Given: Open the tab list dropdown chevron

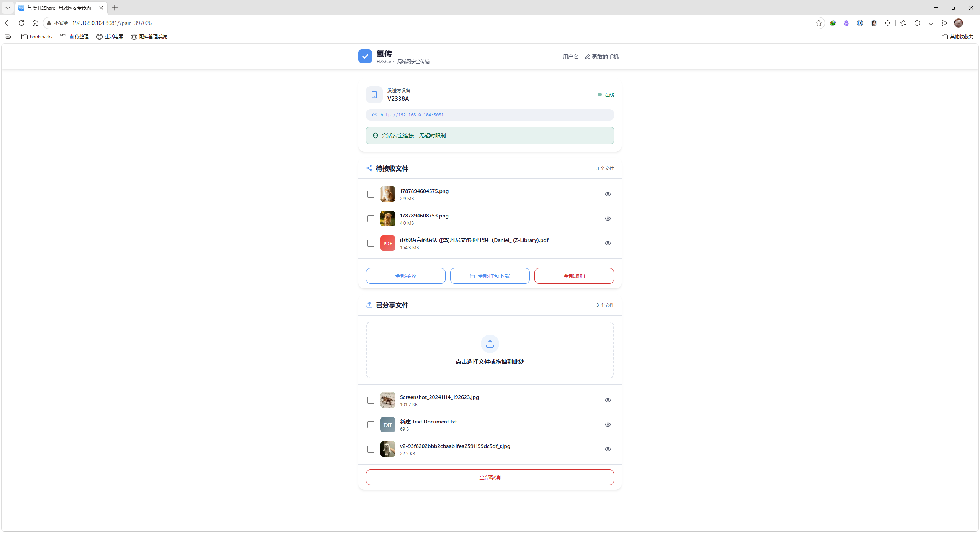Looking at the screenshot, I should [x=8, y=8].
